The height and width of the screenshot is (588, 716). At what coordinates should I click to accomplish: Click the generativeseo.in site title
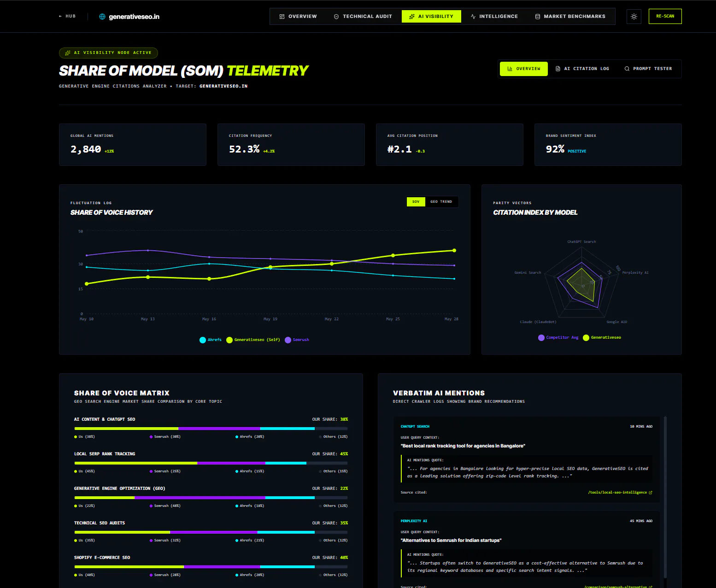(134, 17)
